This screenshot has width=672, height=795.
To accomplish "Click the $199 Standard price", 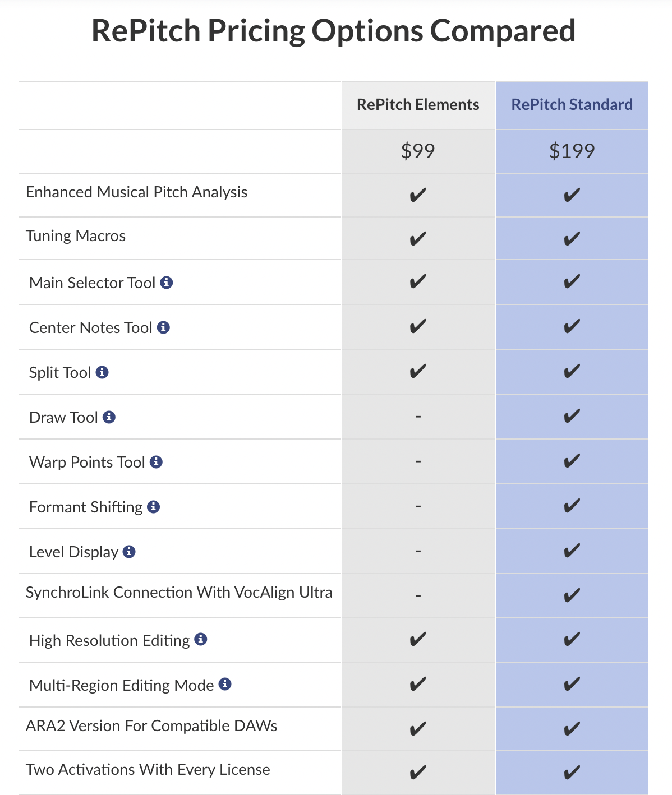I will click(x=572, y=151).
